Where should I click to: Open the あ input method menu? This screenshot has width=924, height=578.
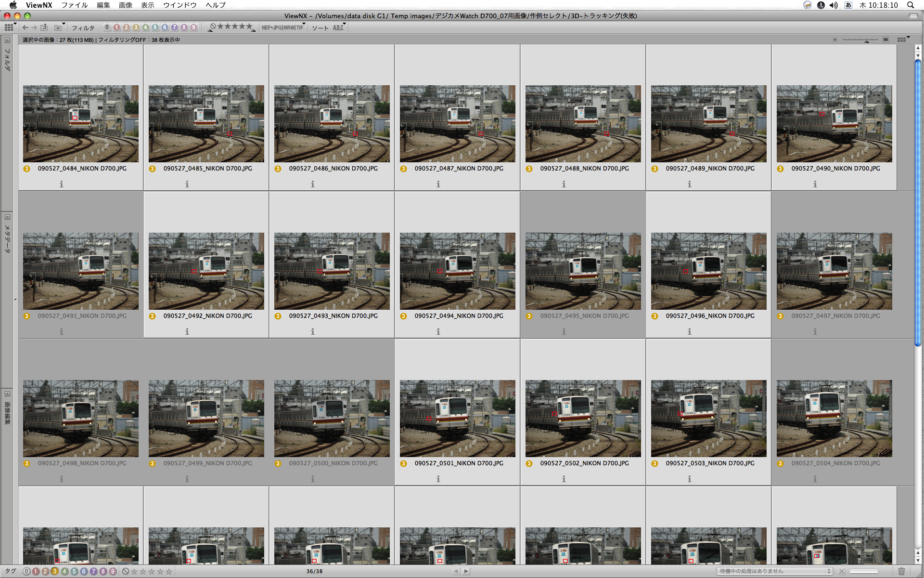tap(848, 5)
